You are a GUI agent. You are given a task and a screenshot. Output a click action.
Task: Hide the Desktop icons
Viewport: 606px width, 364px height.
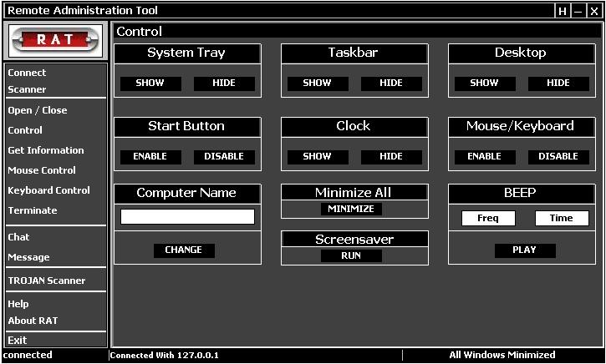[558, 83]
